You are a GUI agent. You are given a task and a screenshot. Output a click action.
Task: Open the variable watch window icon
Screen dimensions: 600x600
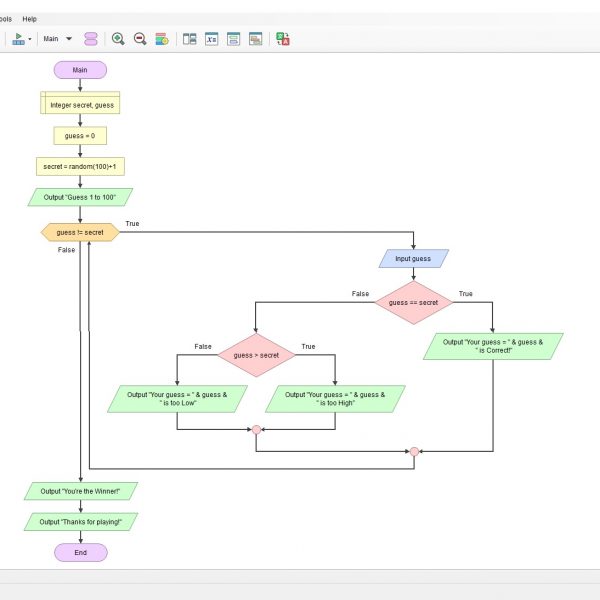coord(212,39)
